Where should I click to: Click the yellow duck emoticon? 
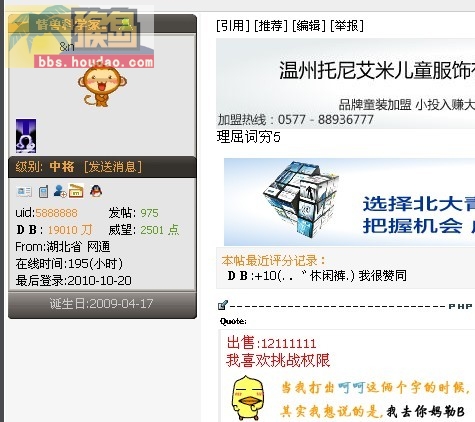click(x=248, y=398)
